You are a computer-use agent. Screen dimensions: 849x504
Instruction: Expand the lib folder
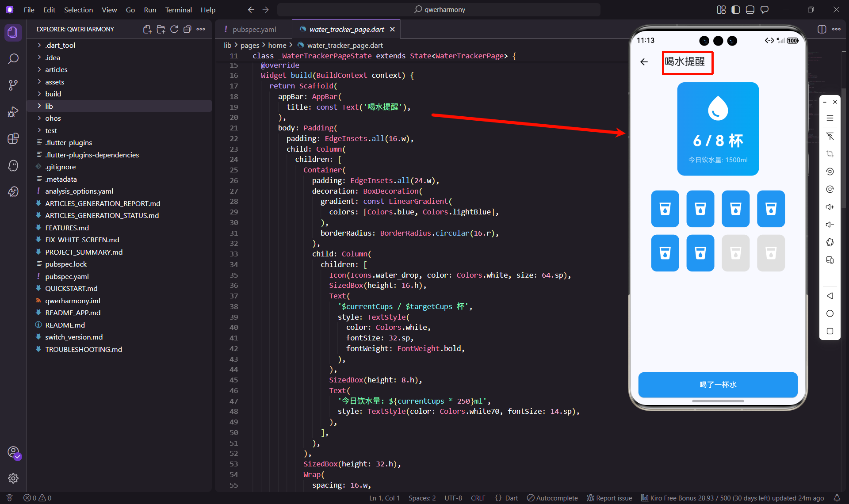[x=49, y=106]
